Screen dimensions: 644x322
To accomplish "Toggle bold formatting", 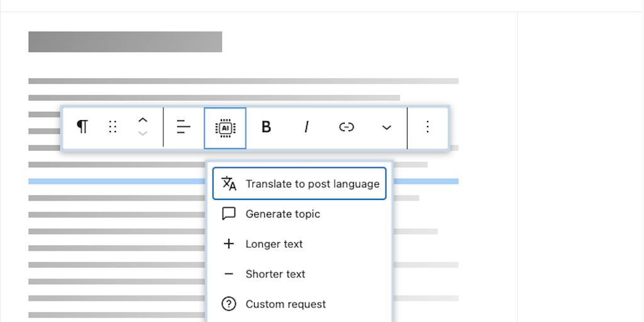I will coord(266,127).
